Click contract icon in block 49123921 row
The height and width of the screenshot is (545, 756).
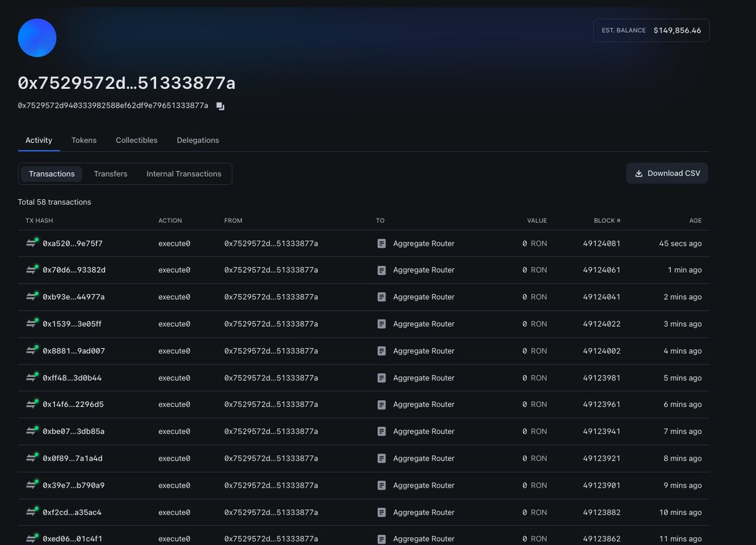[381, 459]
